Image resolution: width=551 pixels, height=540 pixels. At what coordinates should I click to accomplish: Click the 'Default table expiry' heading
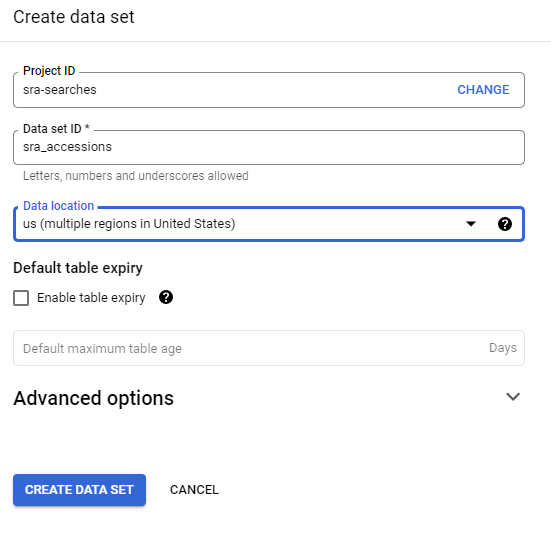[x=78, y=268]
